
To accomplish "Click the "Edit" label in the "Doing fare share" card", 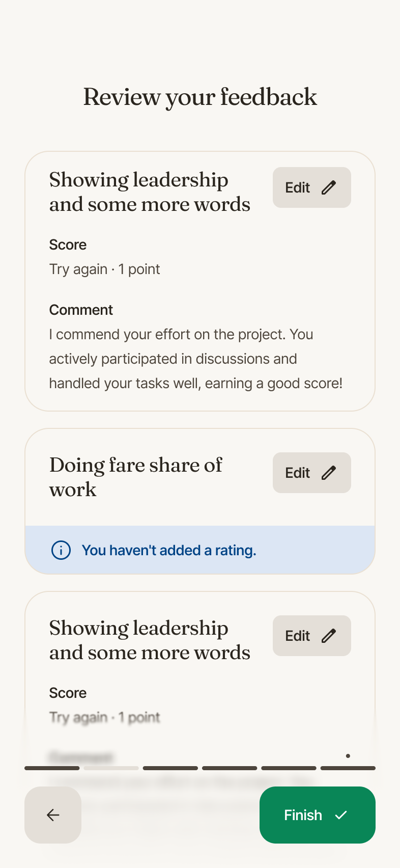I will pos(298,473).
